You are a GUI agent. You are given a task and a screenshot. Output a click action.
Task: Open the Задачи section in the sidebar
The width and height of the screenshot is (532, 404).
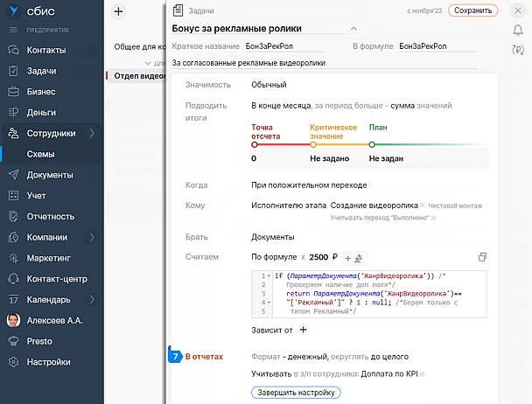coord(45,71)
